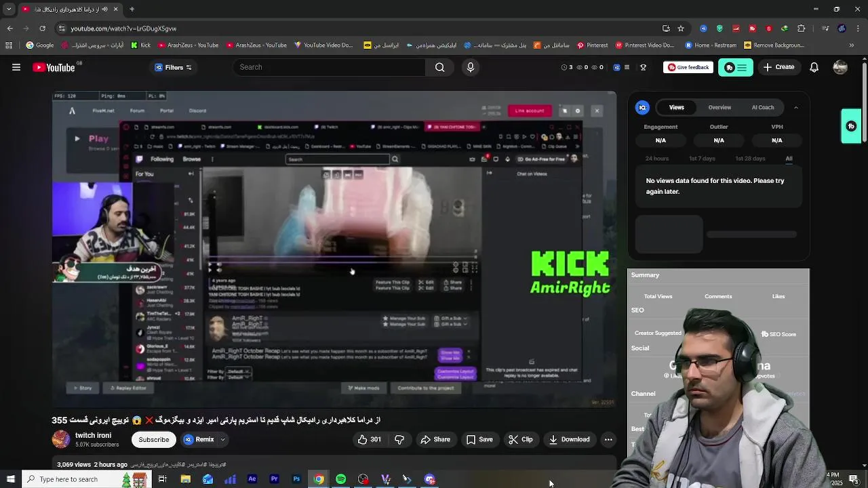868x488 pixels.
Task: Start voice search with microphone icon
Action: click(471, 67)
